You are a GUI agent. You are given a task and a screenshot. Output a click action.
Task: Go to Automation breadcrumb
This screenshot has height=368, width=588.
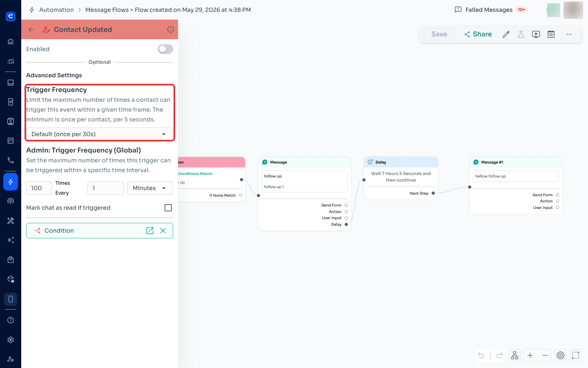56,10
